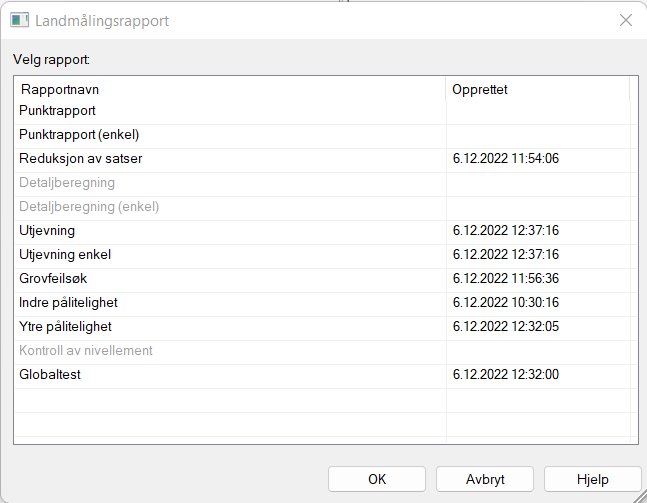The width and height of the screenshot is (647, 503).
Task: Click the greyed-out Detaljberegning entry
Action: click(x=67, y=183)
